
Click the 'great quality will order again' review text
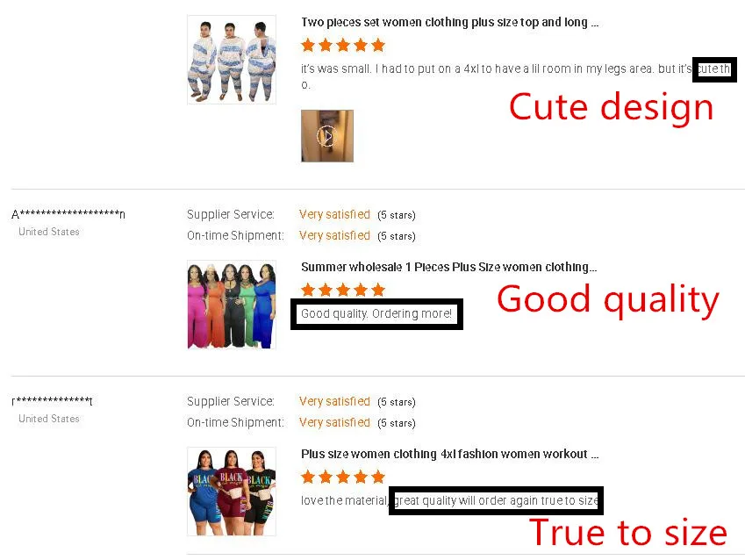[x=496, y=500]
